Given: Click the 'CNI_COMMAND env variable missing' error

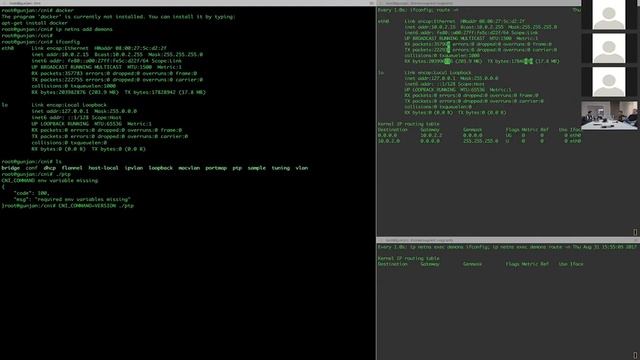Looking at the screenshot, I should tap(49, 180).
